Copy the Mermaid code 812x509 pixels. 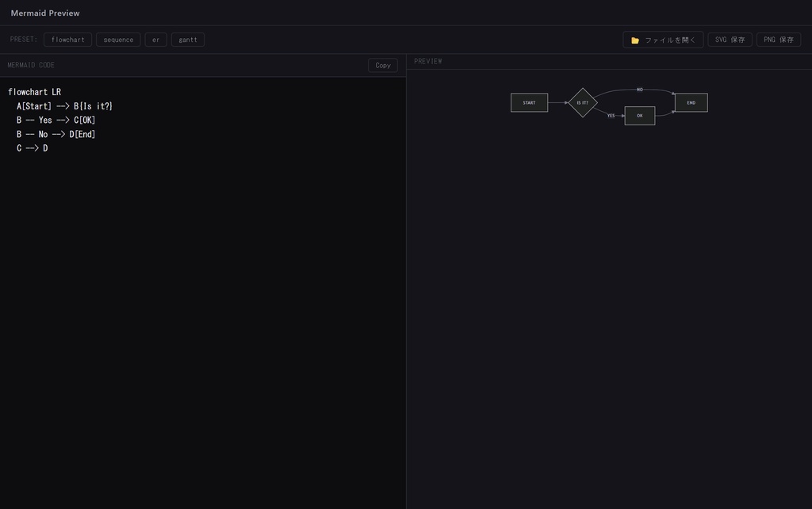pos(383,65)
